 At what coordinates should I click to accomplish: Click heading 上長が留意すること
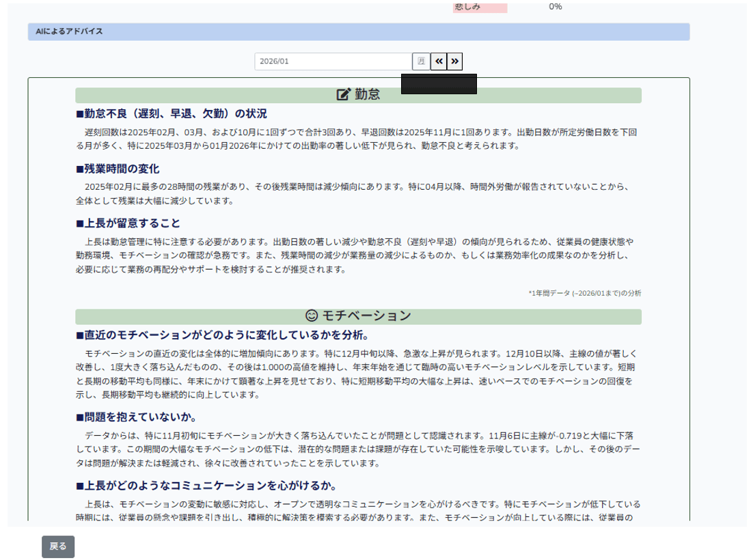pyautogui.click(x=128, y=223)
